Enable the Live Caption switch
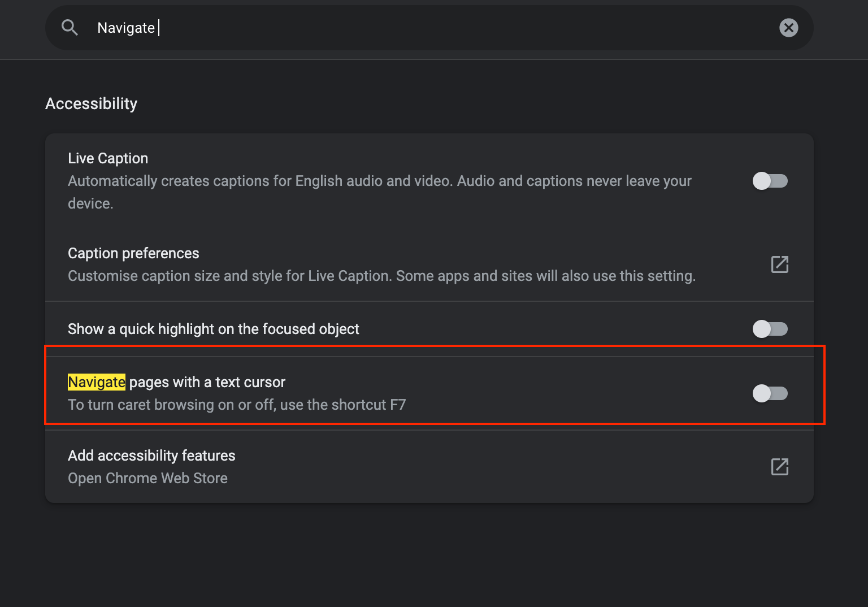 tap(770, 181)
